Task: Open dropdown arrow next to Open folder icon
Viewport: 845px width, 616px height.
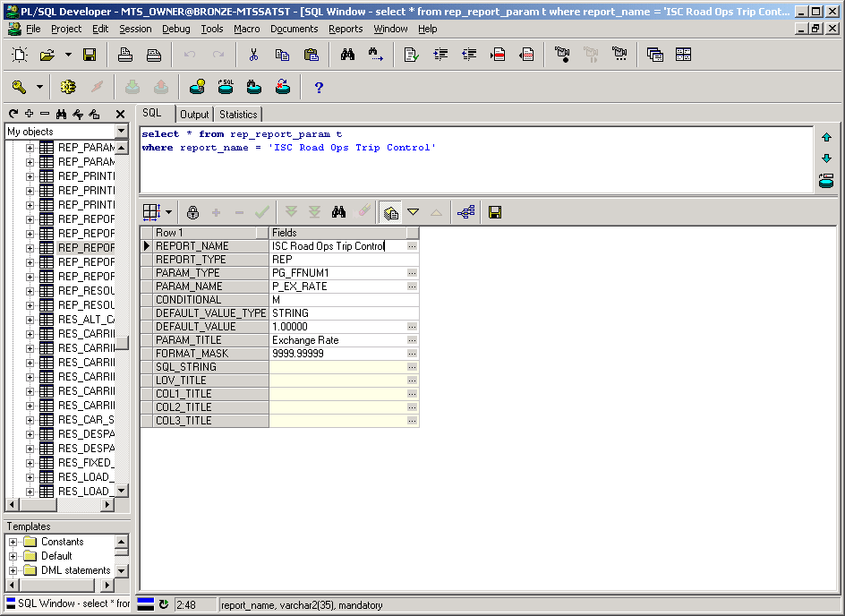Action: pyautogui.click(x=68, y=55)
